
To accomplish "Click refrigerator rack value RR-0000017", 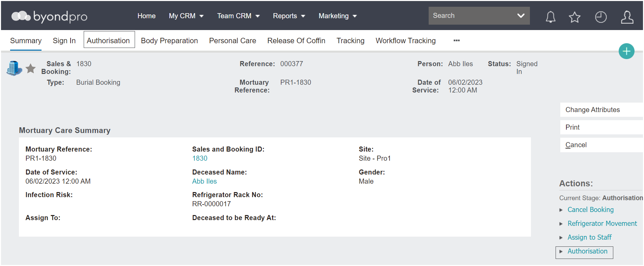I will click(x=212, y=204).
